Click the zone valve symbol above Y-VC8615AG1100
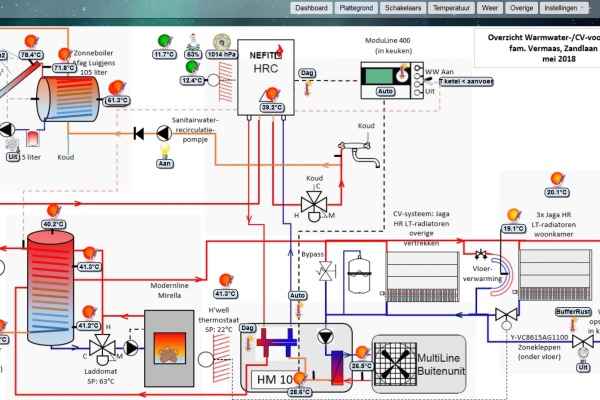The height and width of the screenshot is (400, 600). (506, 318)
